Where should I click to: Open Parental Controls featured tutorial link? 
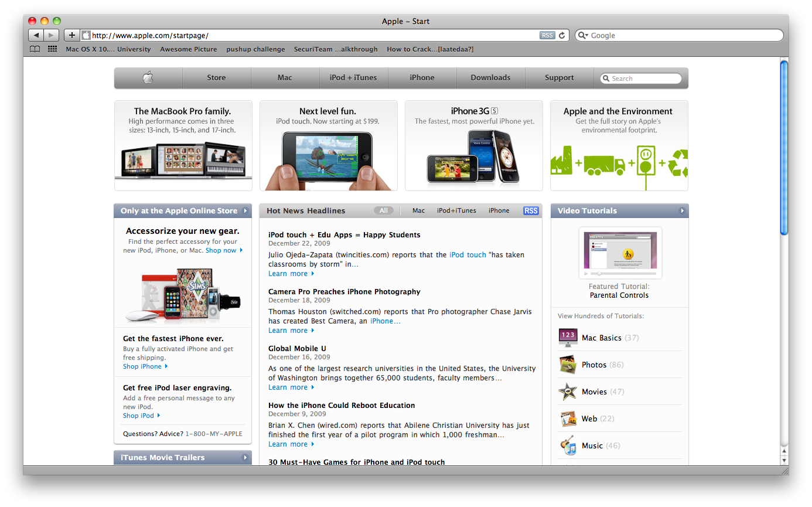coord(619,295)
